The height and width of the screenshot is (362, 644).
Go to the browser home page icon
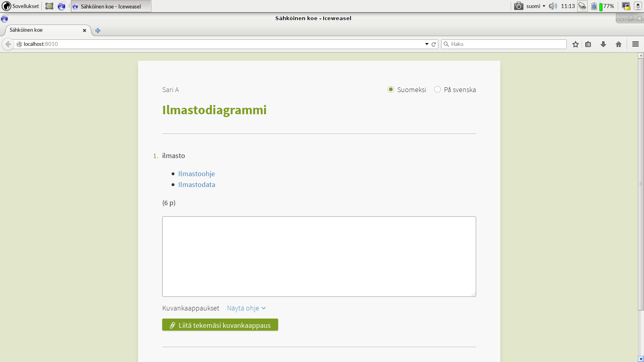619,44
